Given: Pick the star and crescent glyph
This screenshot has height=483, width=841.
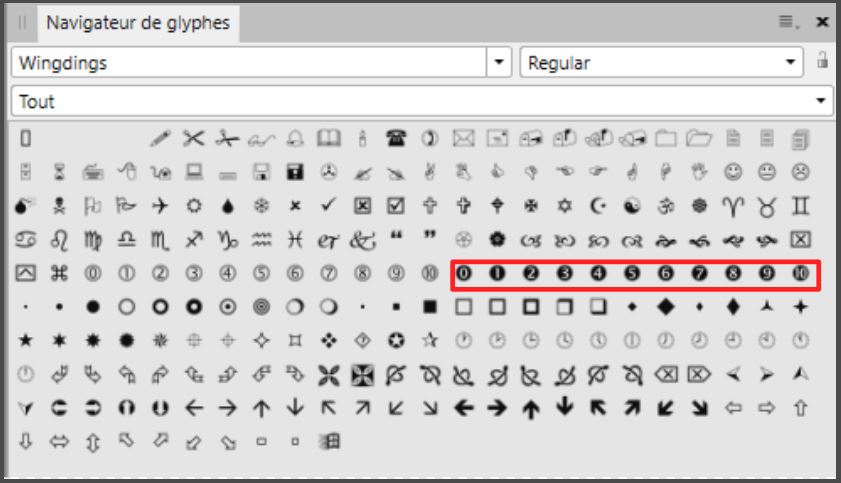Looking at the screenshot, I should click(598, 206).
